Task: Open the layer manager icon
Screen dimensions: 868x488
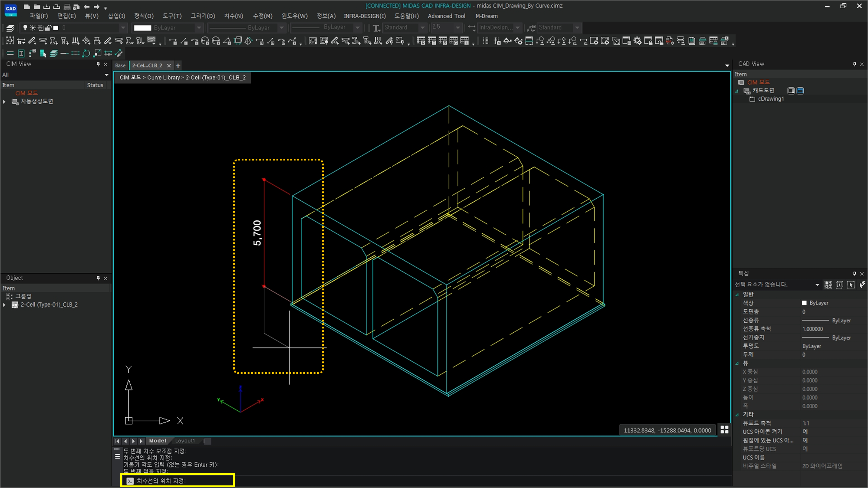Action: [x=10, y=28]
